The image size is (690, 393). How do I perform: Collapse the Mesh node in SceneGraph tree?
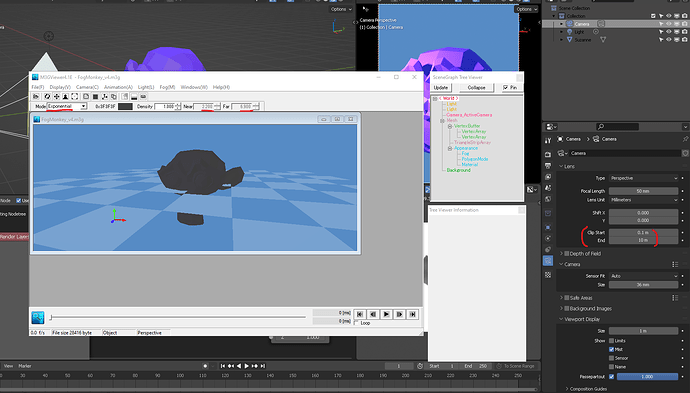pos(442,121)
